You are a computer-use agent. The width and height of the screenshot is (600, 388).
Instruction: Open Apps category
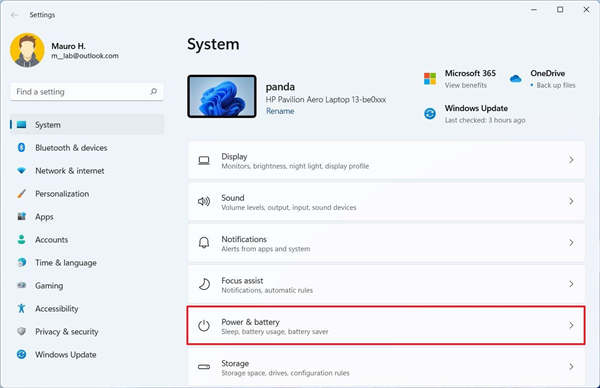87,217
